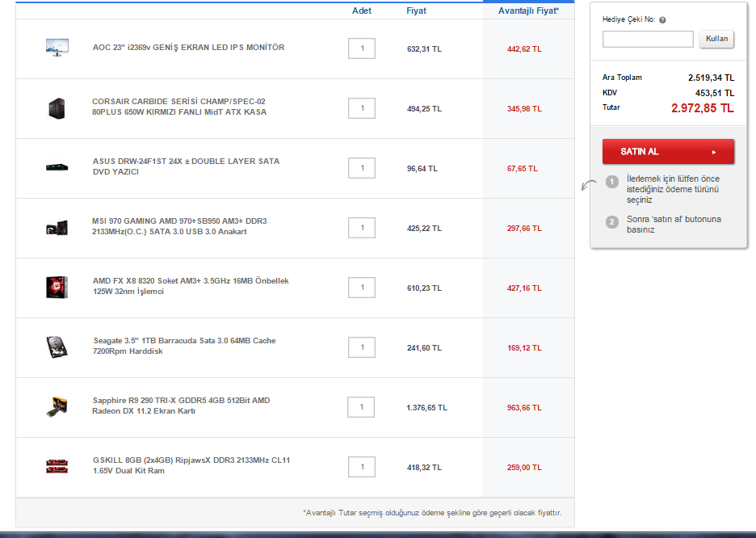Image resolution: width=756 pixels, height=538 pixels.
Task: Click the Adet column header
Action: tap(362, 11)
